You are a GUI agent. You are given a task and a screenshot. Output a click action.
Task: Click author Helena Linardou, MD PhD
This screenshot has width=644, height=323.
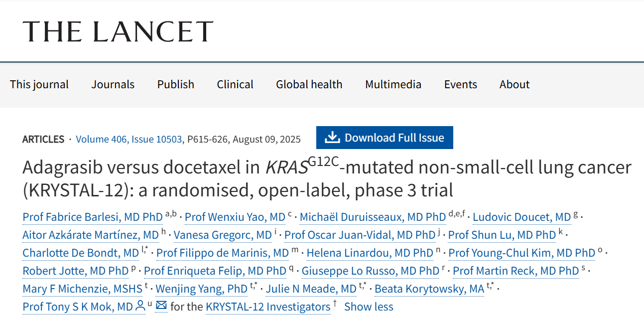[x=370, y=253]
